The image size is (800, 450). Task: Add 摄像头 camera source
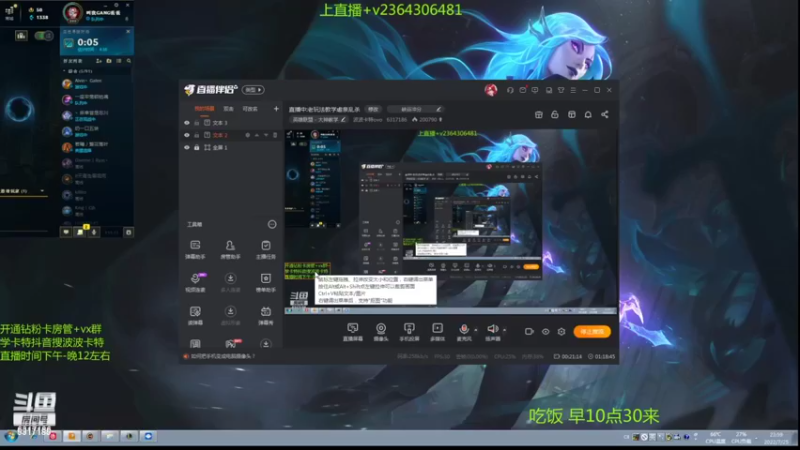[381, 332]
